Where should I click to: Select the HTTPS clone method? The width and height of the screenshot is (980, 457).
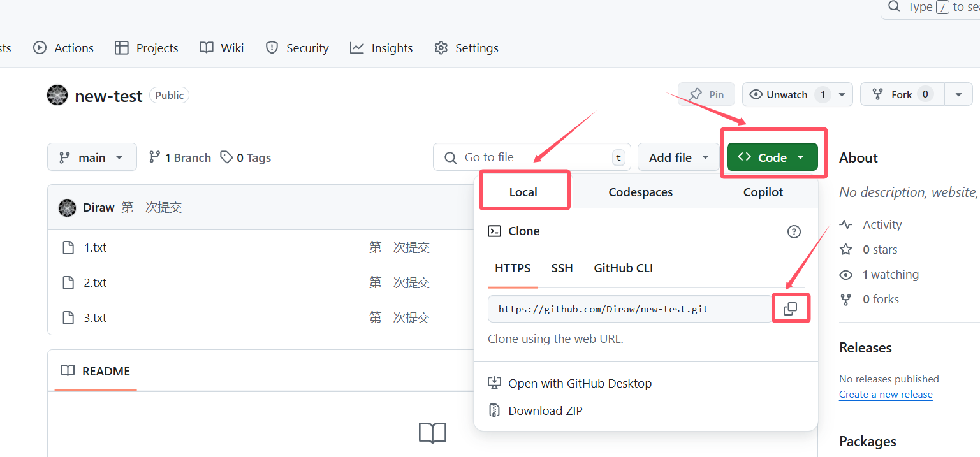click(x=513, y=268)
